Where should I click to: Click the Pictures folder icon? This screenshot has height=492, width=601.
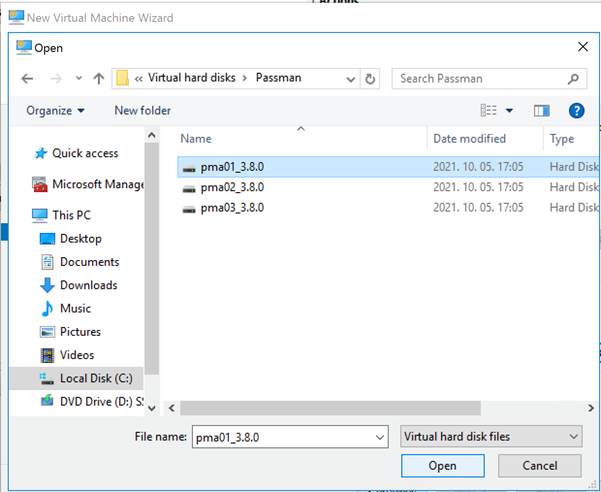tap(47, 332)
